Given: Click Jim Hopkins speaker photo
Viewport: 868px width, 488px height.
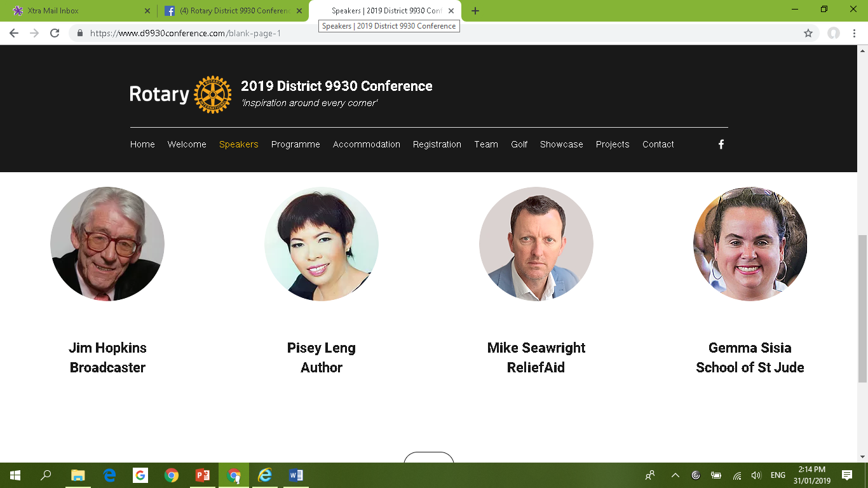Looking at the screenshot, I should tap(107, 244).
